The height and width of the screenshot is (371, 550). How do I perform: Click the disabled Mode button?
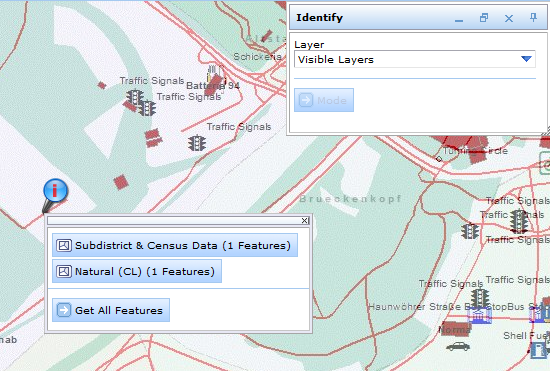pos(324,100)
